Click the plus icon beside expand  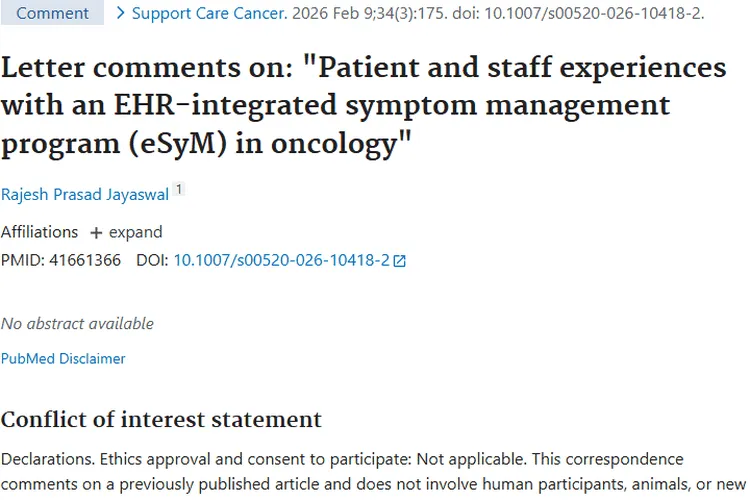tap(96, 232)
